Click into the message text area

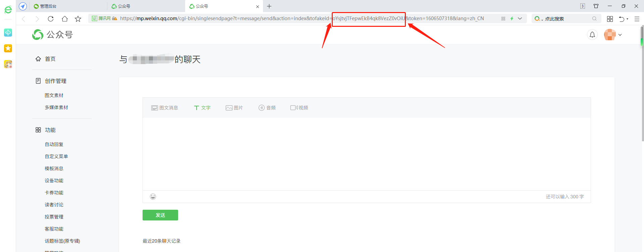(367, 154)
